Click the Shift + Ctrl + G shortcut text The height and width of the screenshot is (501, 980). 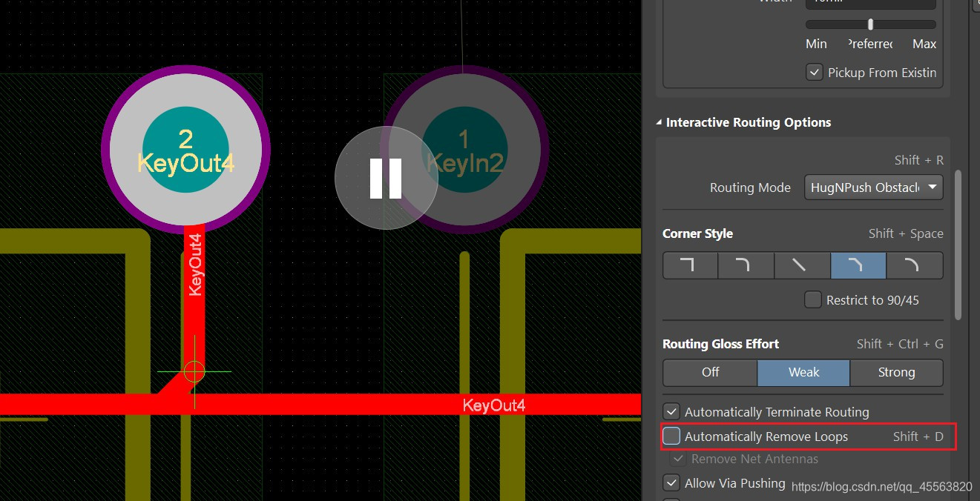pos(900,344)
